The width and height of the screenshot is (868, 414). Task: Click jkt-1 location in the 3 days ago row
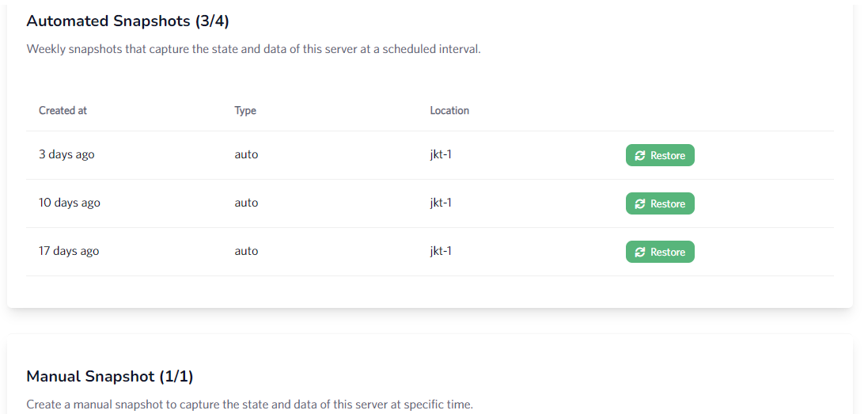coord(441,154)
